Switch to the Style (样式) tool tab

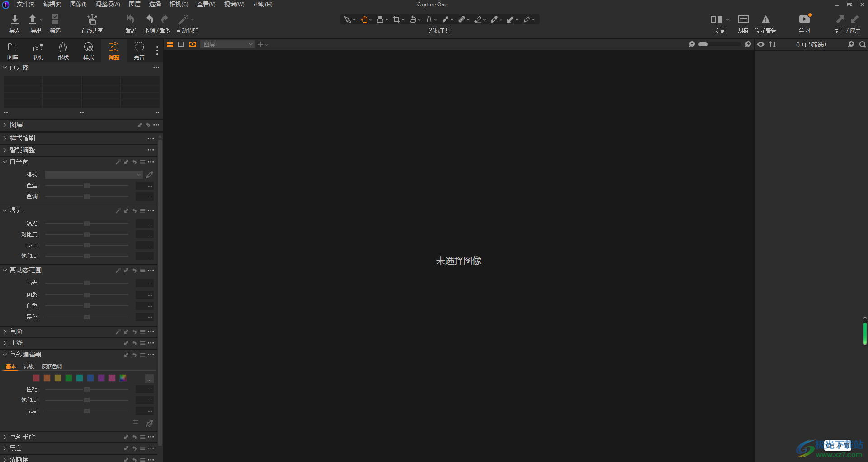click(x=89, y=51)
